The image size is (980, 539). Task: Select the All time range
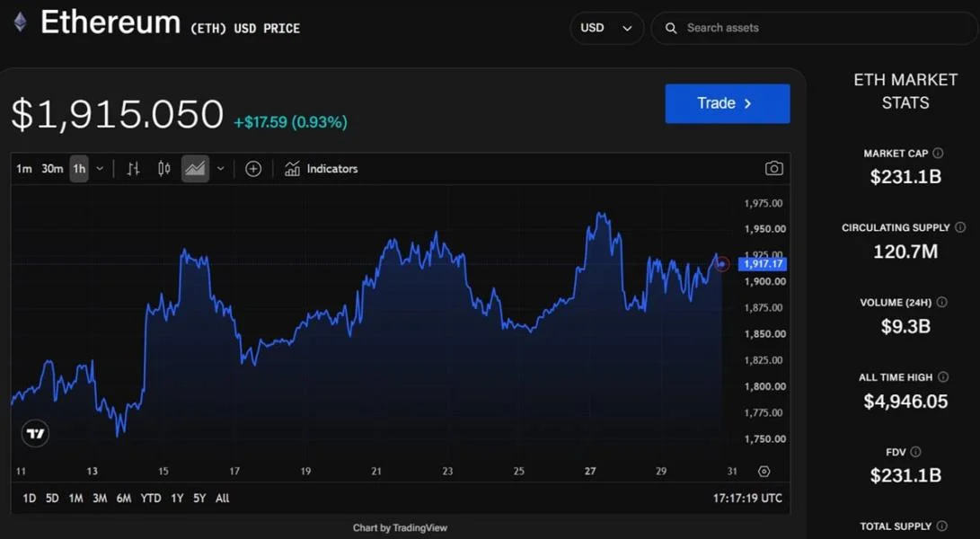pyautogui.click(x=223, y=499)
